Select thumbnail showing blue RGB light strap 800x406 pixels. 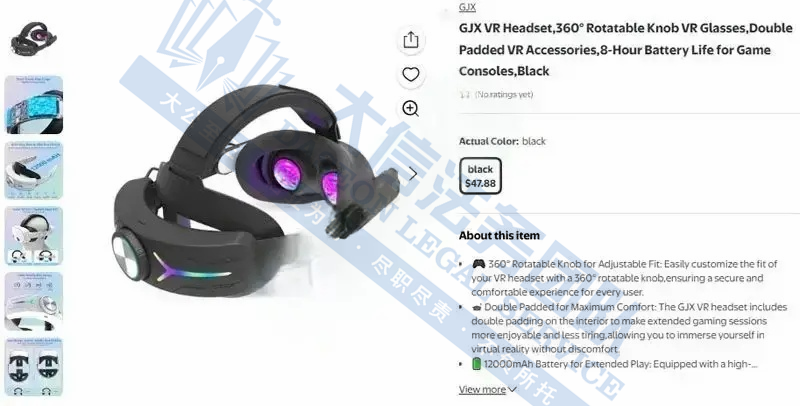(x=34, y=105)
